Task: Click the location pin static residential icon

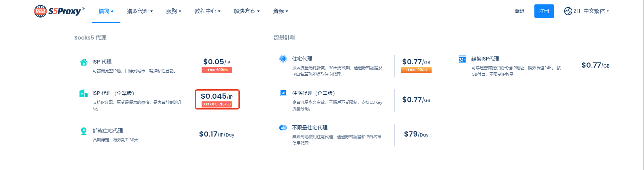Action: (84, 131)
